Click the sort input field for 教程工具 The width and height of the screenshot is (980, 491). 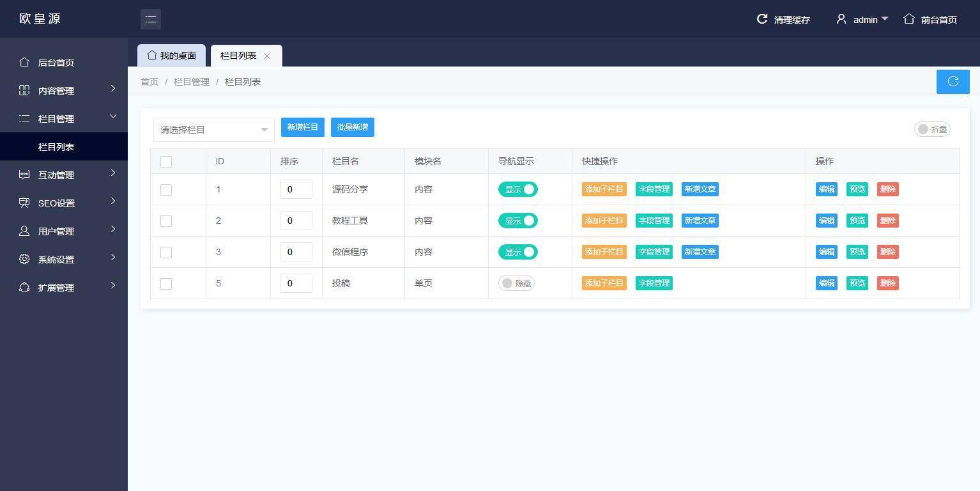(x=296, y=221)
